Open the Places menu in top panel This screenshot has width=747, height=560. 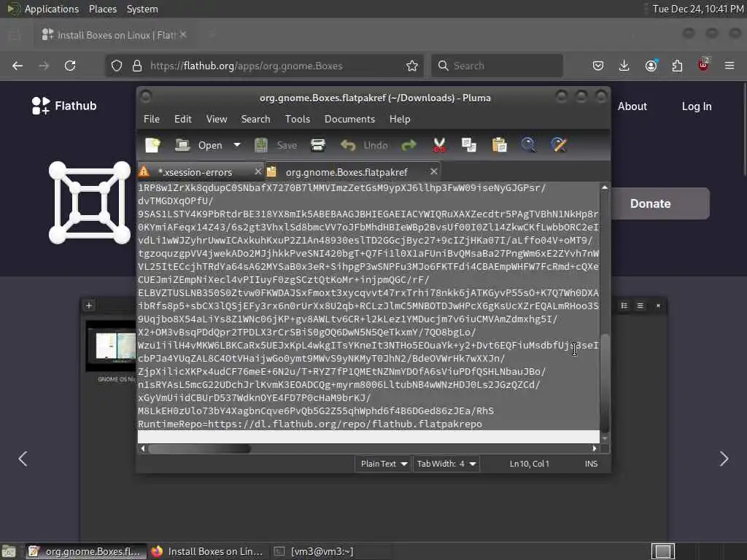tap(102, 9)
